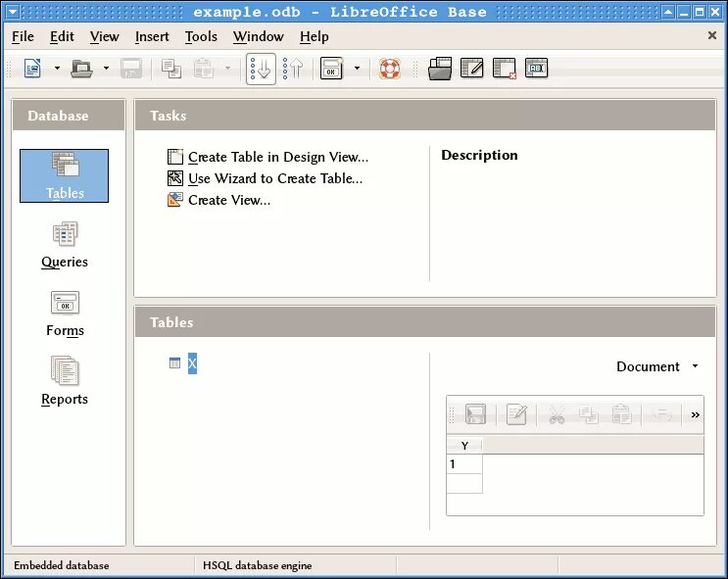Click Open Database Object icon

click(x=440, y=69)
